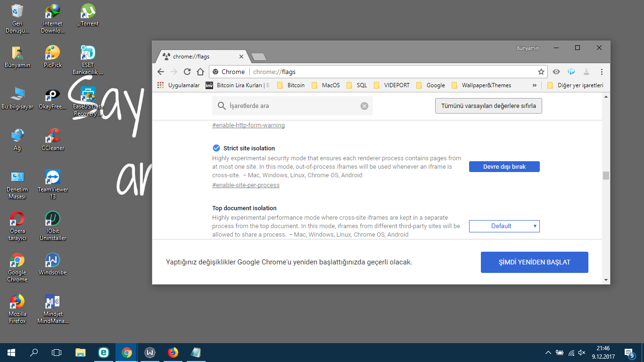Select the PicPick desktop icon

pyautogui.click(x=53, y=57)
